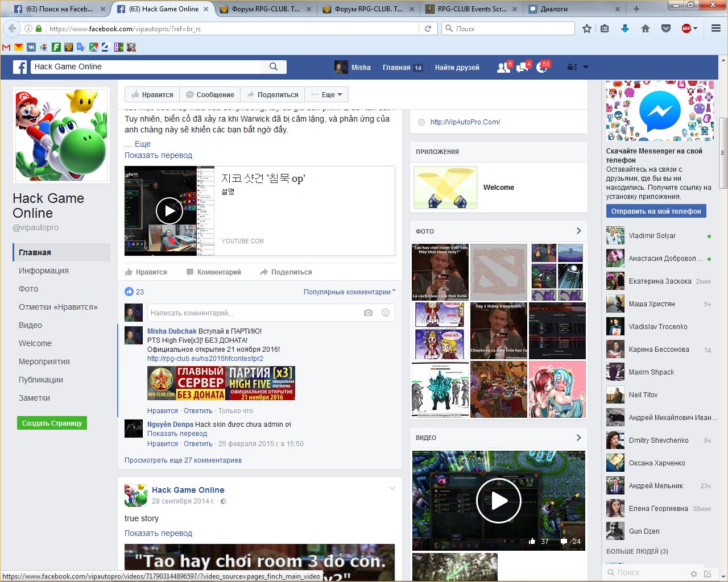Like the post below the video

coord(146,272)
